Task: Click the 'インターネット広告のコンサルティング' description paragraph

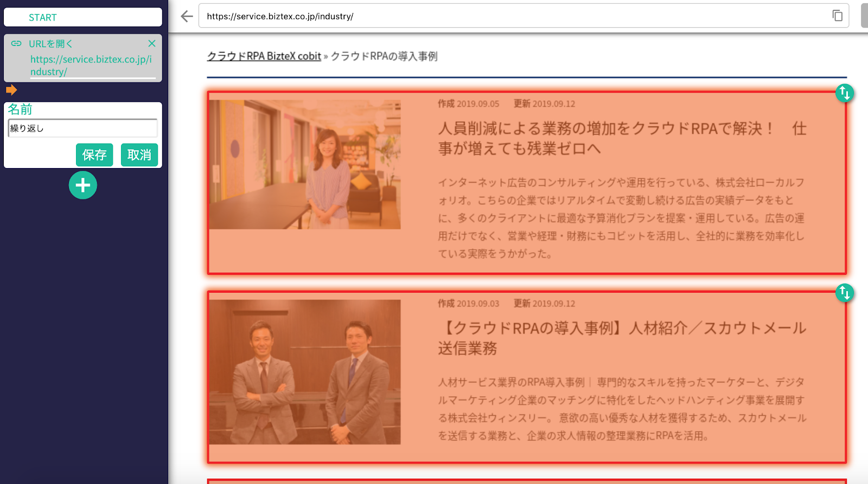Action: point(622,218)
